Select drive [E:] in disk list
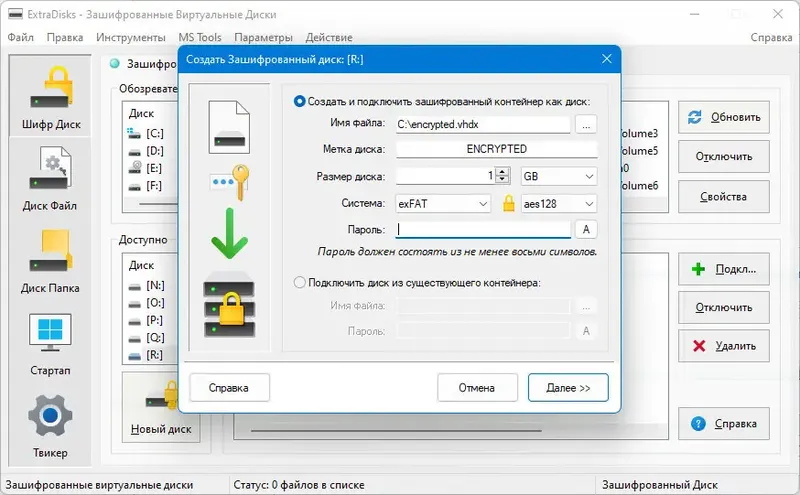The image size is (800, 495). point(147,168)
